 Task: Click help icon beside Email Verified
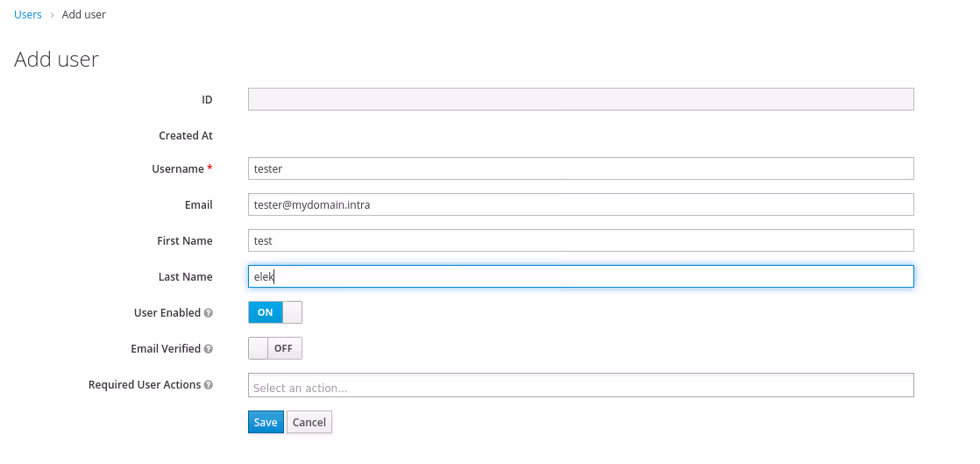point(209,349)
